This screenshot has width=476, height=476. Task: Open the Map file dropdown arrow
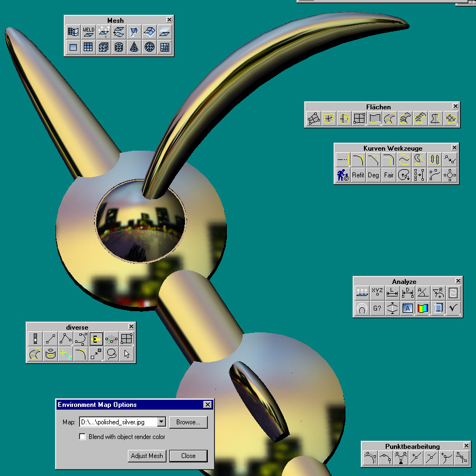click(162, 422)
